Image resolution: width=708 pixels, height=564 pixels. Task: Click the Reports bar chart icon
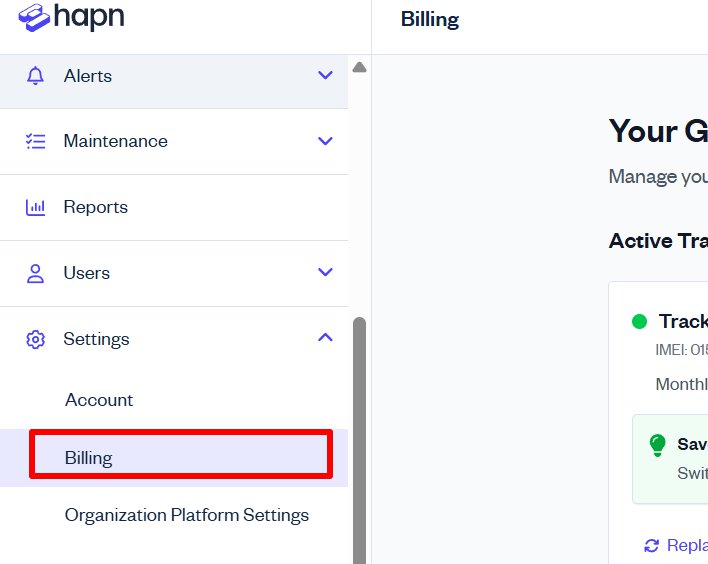(x=36, y=207)
